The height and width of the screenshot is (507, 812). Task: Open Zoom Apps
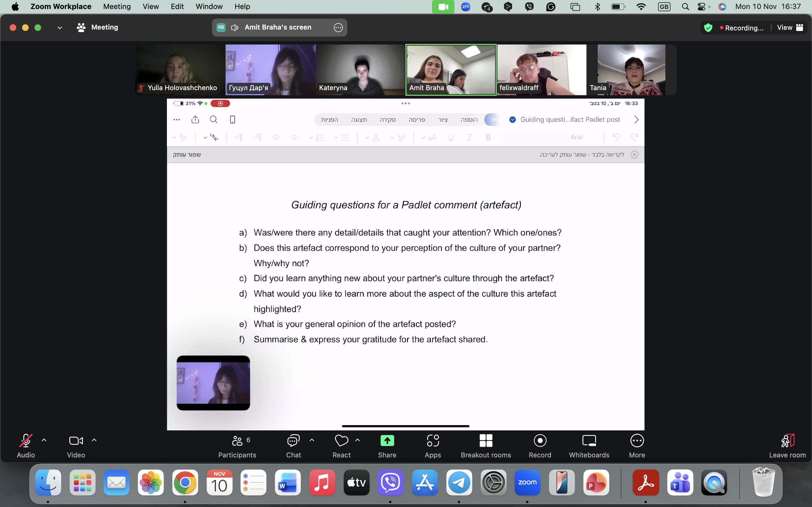coord(433,446)
